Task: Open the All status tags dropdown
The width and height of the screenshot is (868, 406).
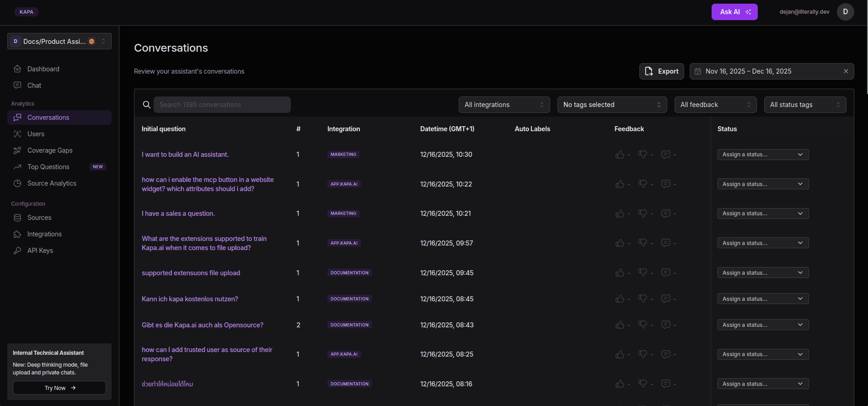Action: coord(805,105)
